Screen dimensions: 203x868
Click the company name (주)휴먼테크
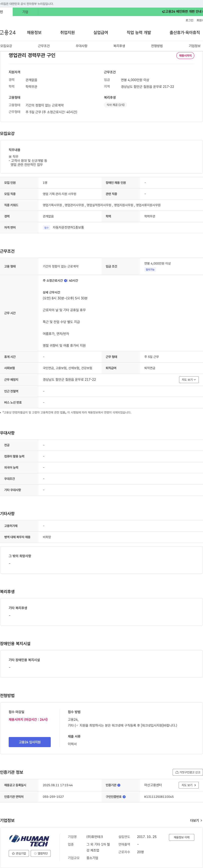point(95,837)
